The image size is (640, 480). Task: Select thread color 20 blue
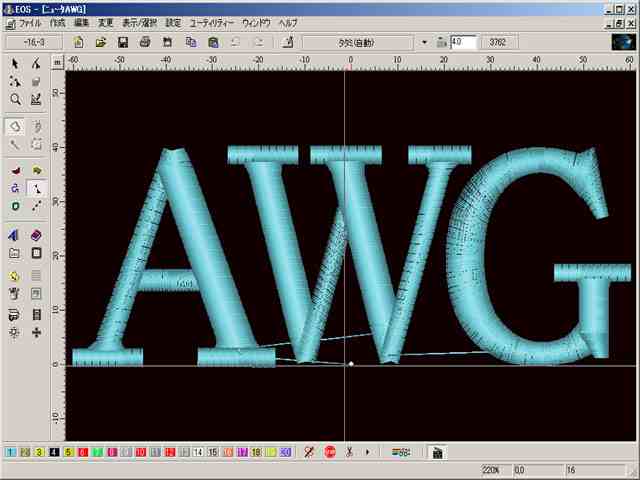pyautogui.click(x=285, y=452)
